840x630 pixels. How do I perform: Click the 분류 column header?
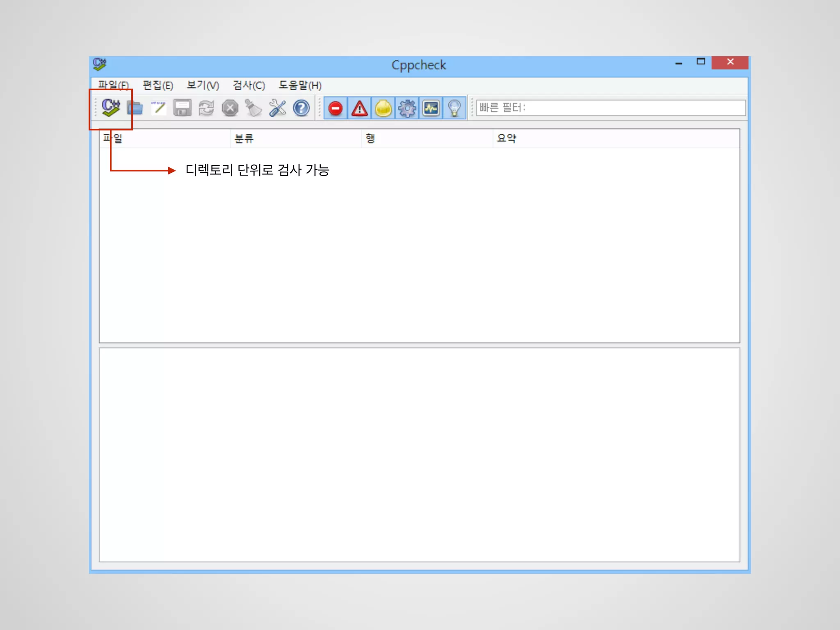pos(296,138)
